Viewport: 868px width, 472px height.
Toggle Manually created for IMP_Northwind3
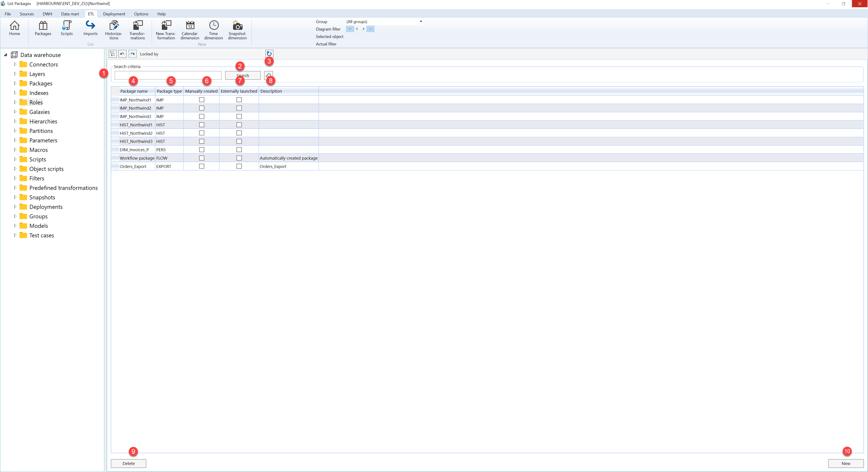pos(201,116)
